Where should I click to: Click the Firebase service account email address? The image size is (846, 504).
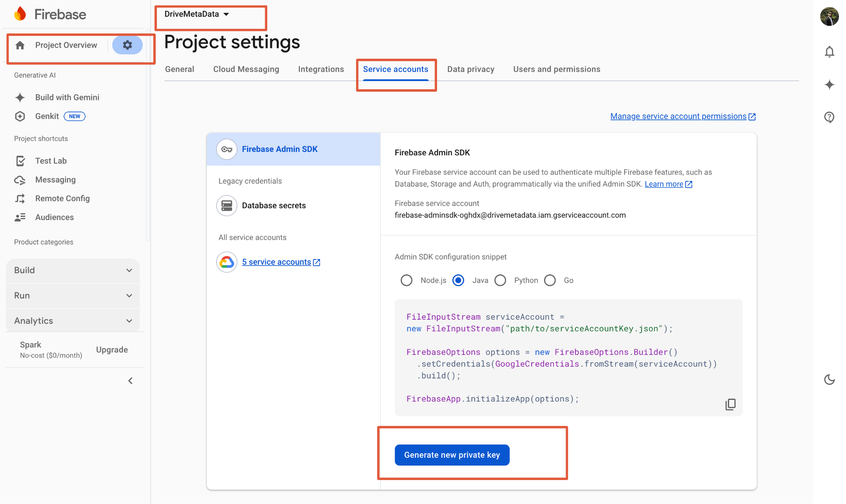pos(510,215)
